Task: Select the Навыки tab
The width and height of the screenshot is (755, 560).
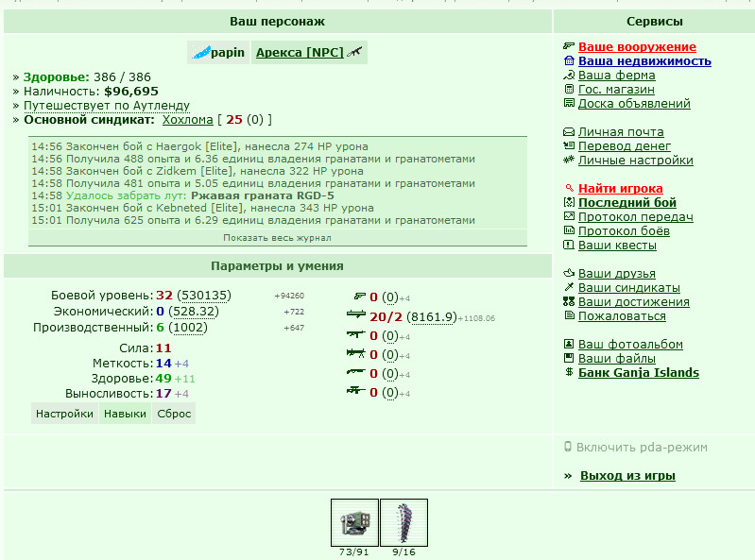Action: (x=125, y=414)
